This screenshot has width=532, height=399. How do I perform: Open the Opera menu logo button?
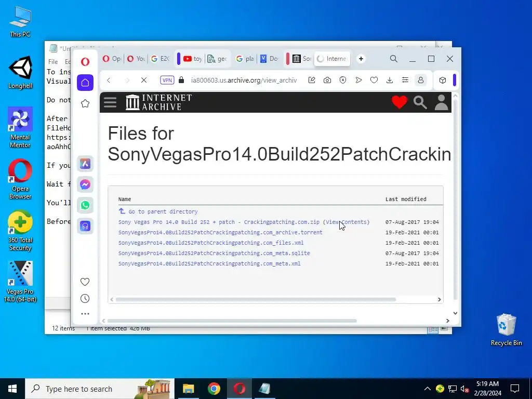pyautogui.click(x=85, y=61)
